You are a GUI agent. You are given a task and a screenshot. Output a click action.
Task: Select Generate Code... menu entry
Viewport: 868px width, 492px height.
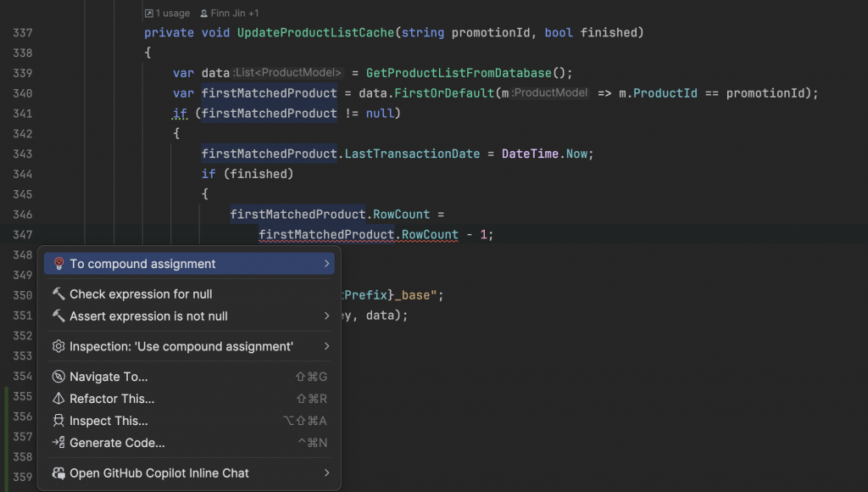tap(189, 443)
